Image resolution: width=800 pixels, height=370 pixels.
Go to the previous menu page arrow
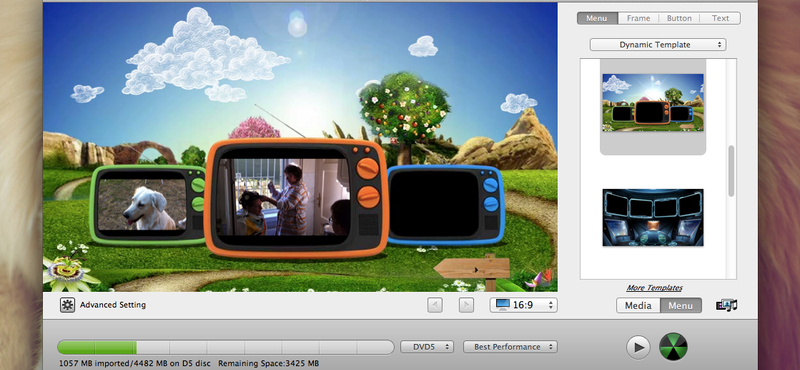click(435, 305)
